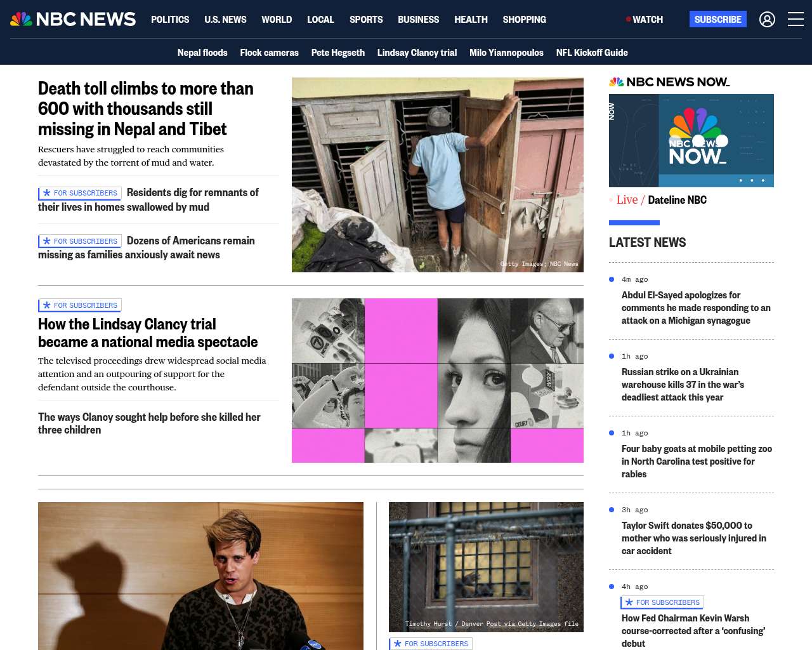Open the Flock cameras trending topic

click(269, 52)
